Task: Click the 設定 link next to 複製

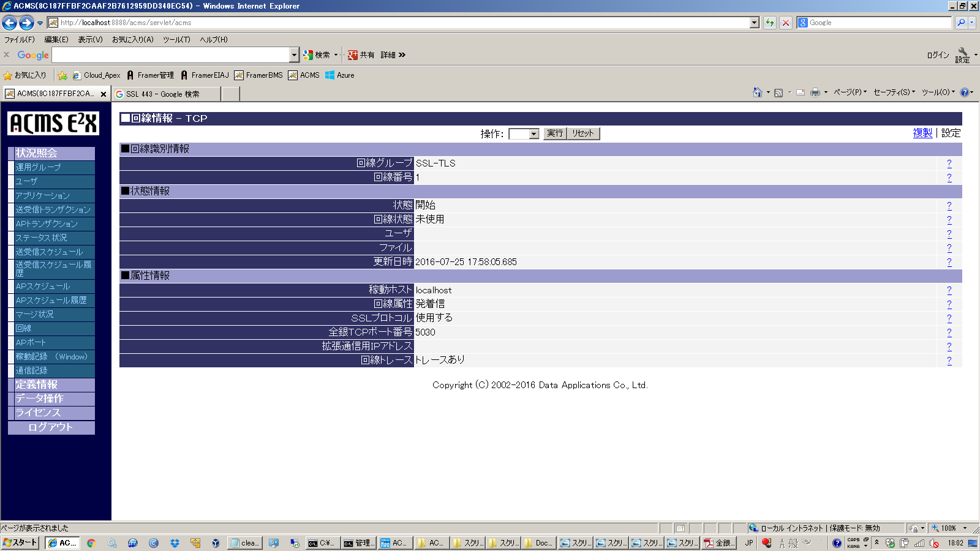Action: [951, 133]
